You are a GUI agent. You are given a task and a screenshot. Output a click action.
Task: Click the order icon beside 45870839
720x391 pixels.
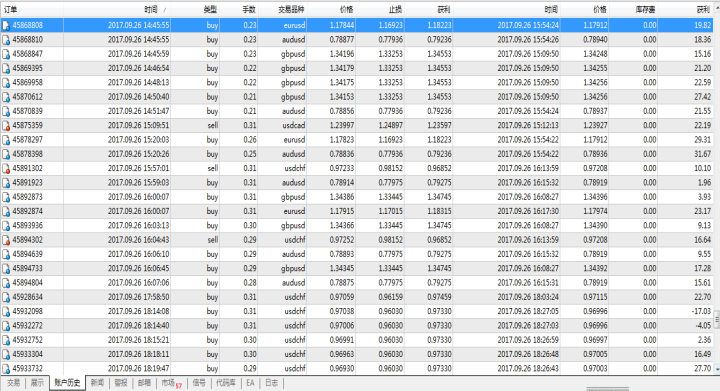pos(6,112)
